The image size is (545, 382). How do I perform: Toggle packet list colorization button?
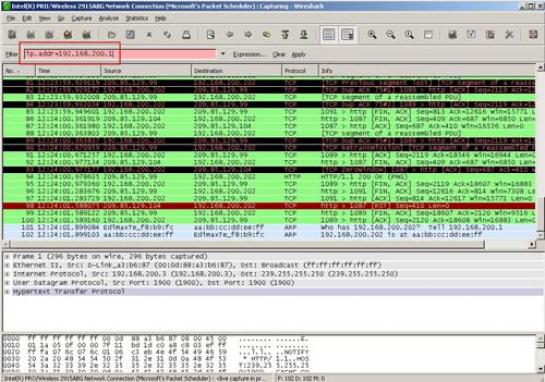click(x=329, y=34)
